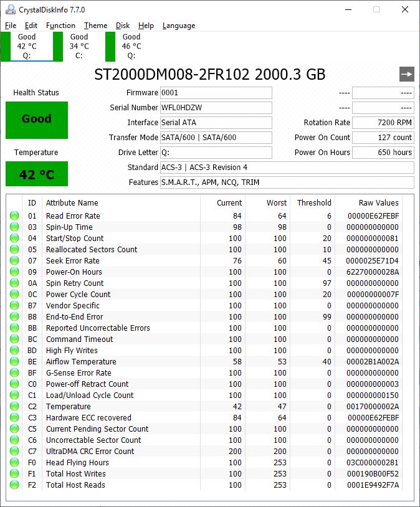
Task: Click status orb for Current Pending Sector Count
Action: [x=14, y=429]
